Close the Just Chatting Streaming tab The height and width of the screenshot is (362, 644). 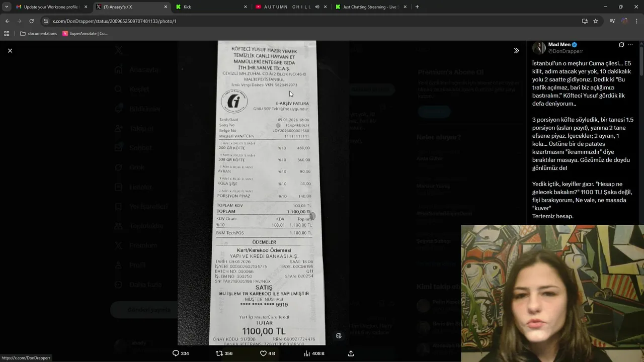[x=406, y=7]
